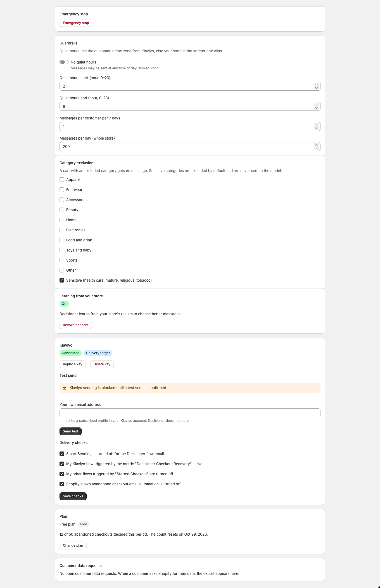
Task: Check the Footwear category exclusion
Action: tap(62, 190)
